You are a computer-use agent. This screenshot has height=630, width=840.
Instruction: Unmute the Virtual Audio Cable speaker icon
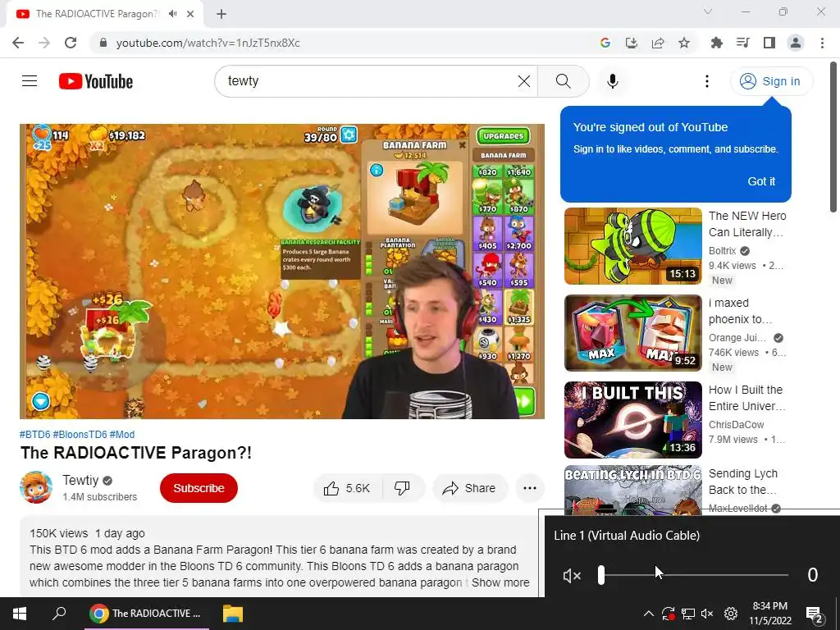[572, 576]
